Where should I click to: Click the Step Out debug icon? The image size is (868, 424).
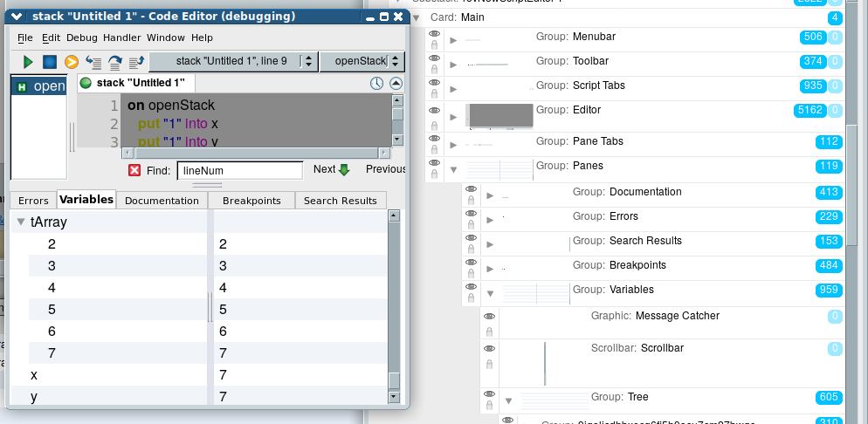[x=136, y=62]
